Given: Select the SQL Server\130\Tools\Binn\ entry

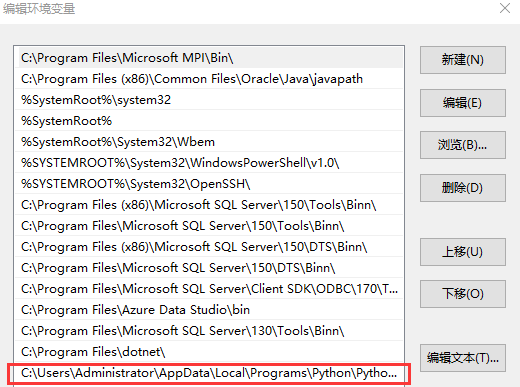Looking at the screenshot, I should (x=209, y=331).
